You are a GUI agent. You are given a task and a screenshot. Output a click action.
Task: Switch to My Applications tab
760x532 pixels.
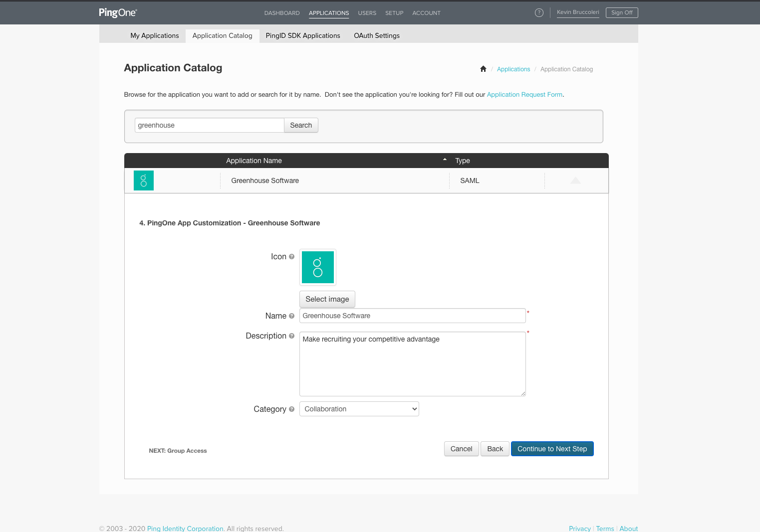[155, 36]
